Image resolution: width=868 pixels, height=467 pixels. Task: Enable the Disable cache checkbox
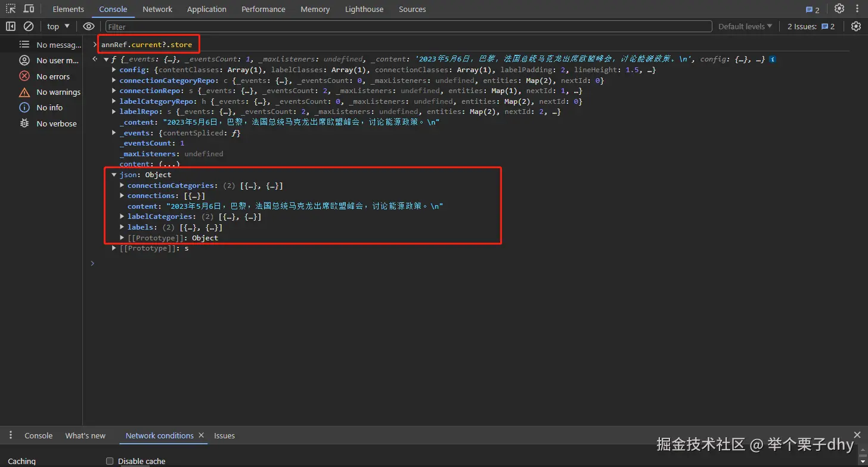pos(110,461)
